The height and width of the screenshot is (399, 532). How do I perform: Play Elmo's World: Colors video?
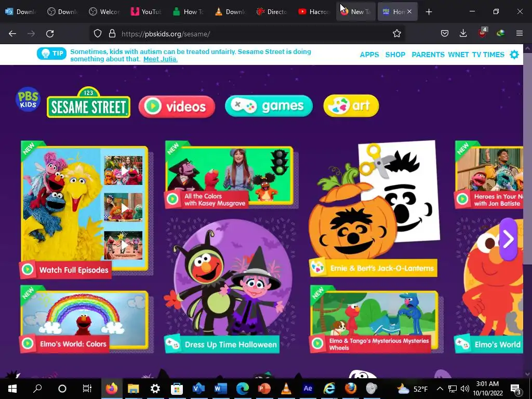pyautogui.click(x=84, y=320)
